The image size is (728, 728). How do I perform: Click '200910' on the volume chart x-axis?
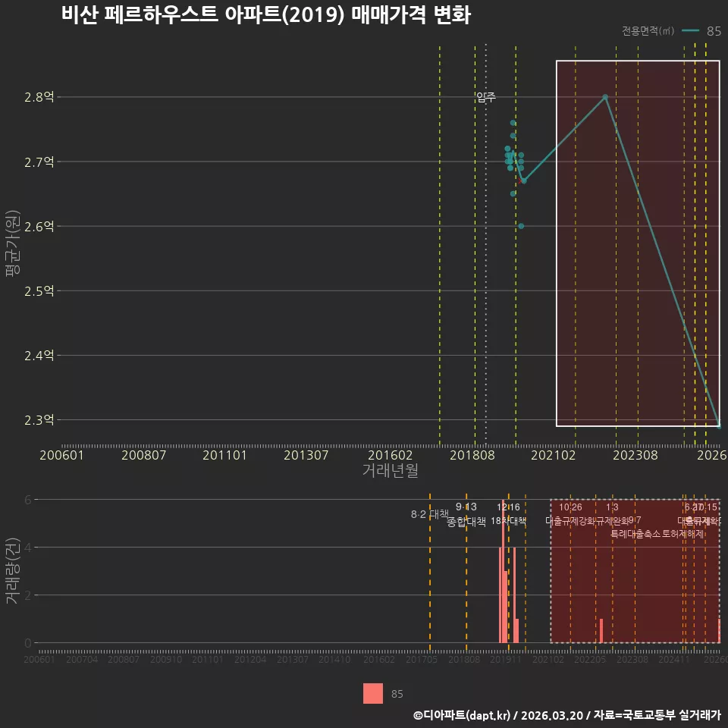pyautogui.click(x=166, y=659)
